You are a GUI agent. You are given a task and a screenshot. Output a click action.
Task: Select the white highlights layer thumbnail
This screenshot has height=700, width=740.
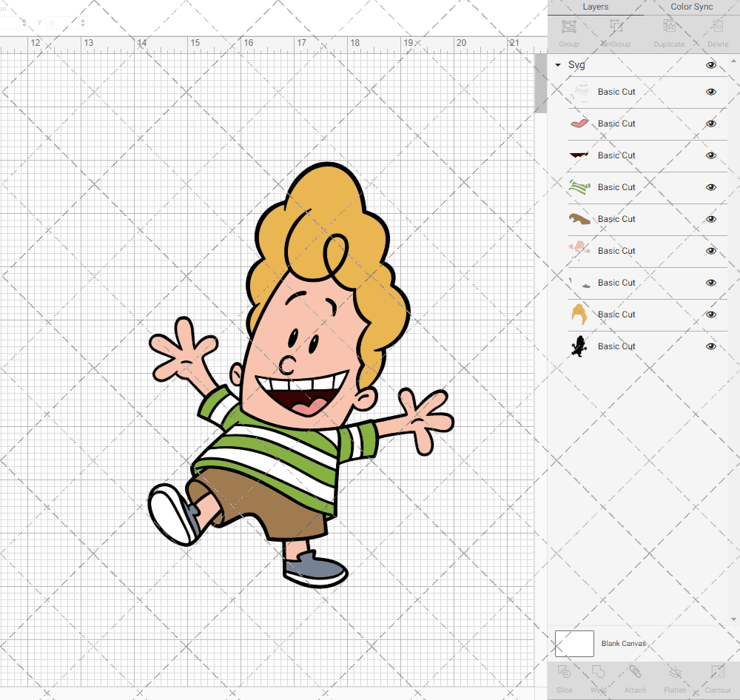click(x=579, y=92)
